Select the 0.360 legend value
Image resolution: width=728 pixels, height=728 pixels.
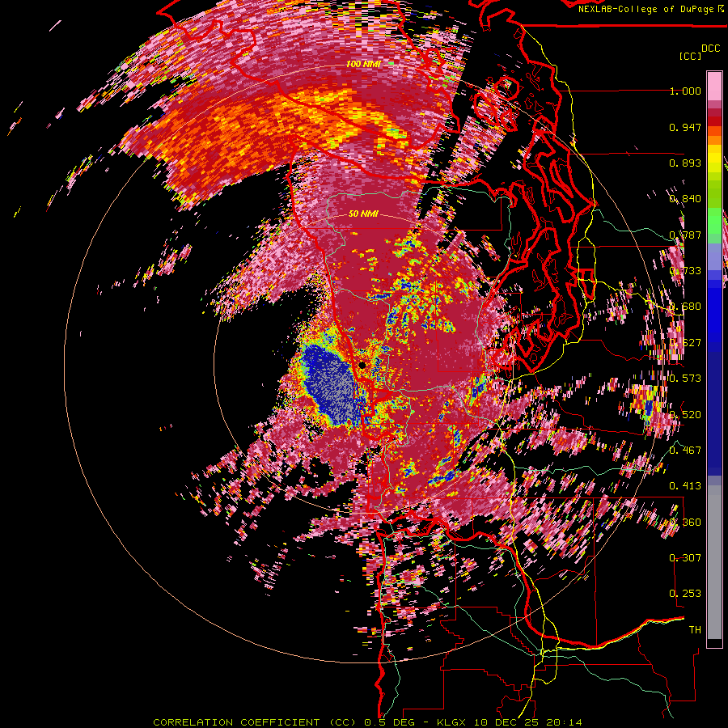click(685, 523)
